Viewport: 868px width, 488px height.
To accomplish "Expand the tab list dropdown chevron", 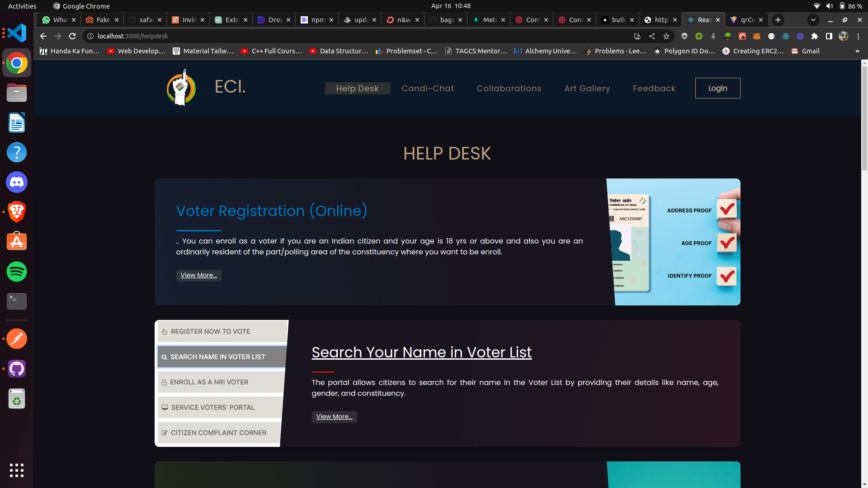I will click(x=813, y=20).
